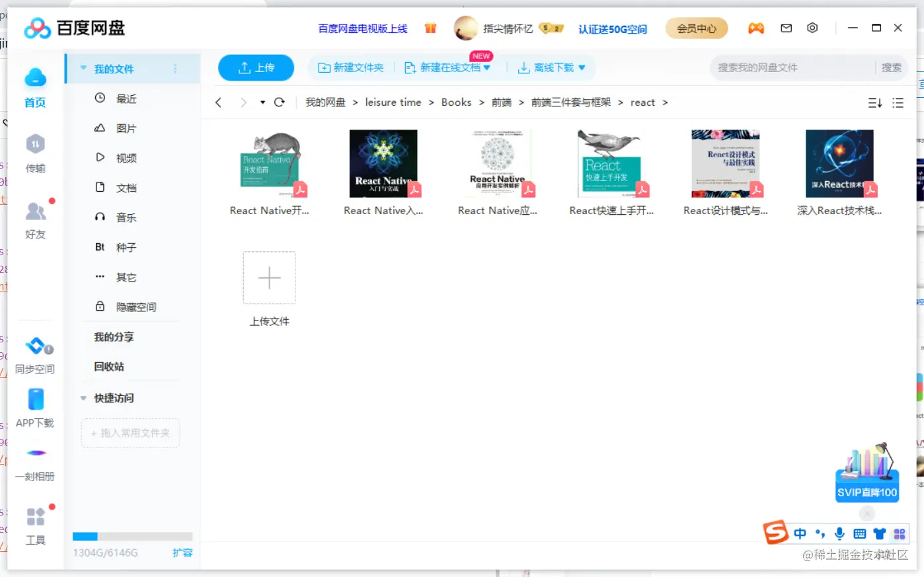Open the 首页 home section

[35, 88]
